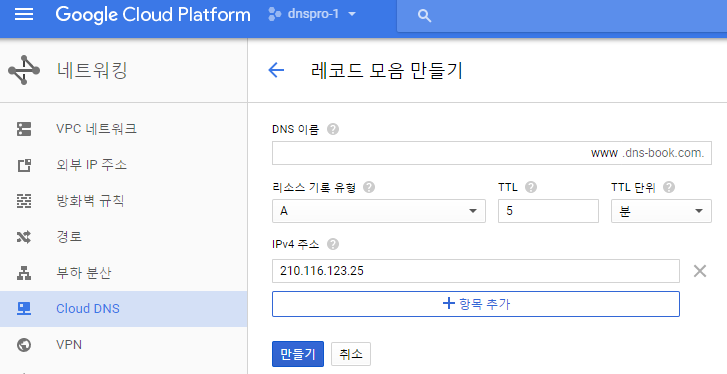Focus the DNS name input field
Screen dimensions: 727x374
492,153
